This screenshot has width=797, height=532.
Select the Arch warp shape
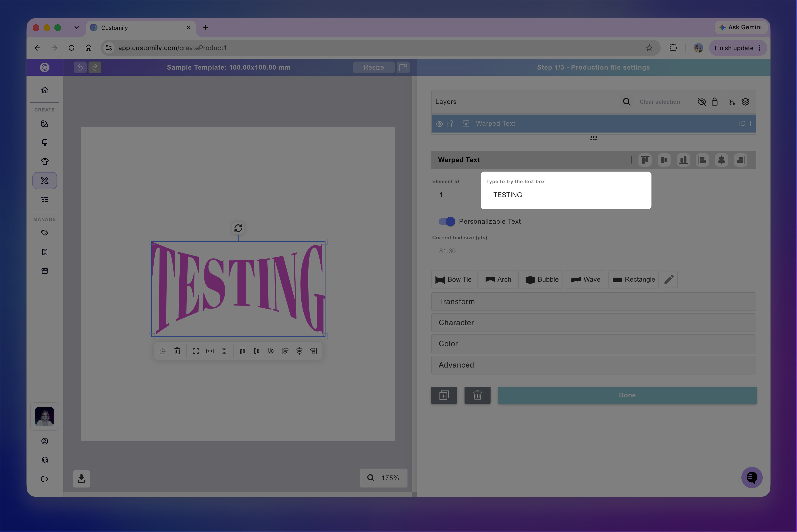[x=498, y=279]
